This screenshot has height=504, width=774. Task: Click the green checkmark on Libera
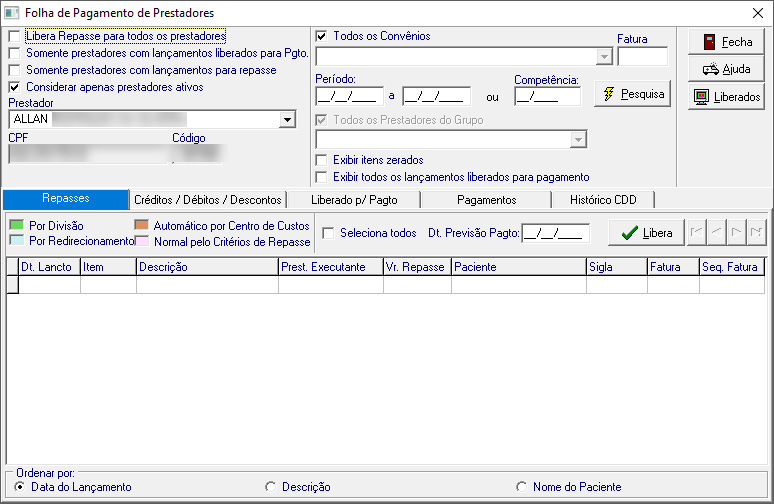[x=629, y=233]
